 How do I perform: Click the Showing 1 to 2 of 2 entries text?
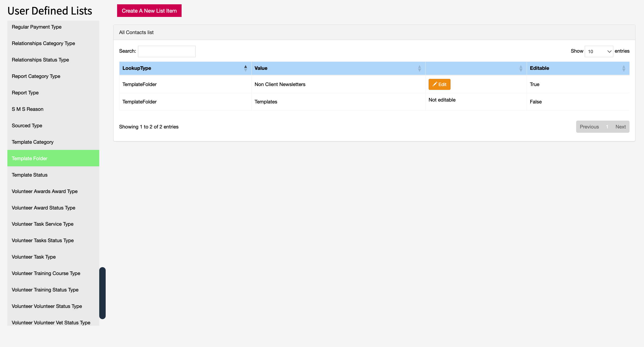pos(149,127)
